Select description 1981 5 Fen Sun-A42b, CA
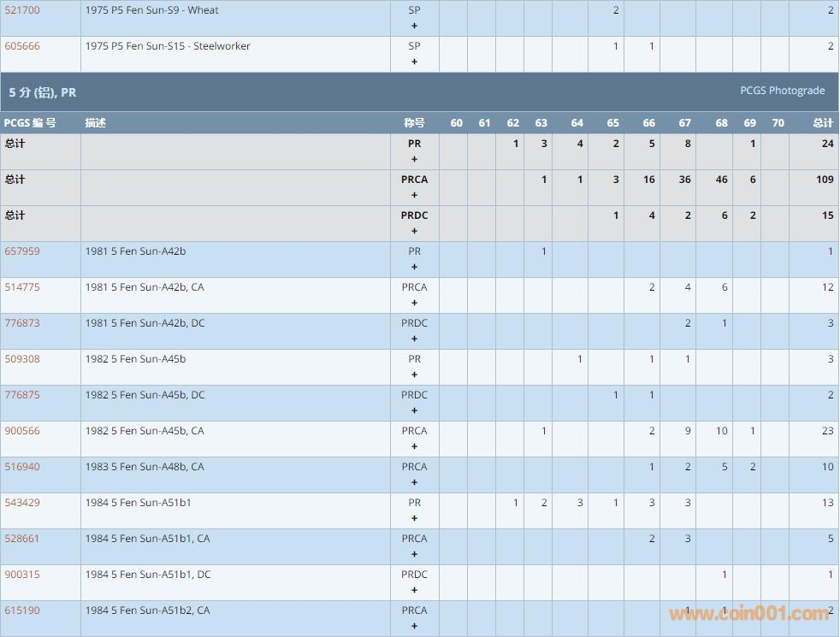This screenshot has width=840, height=637. click(145, 287)
